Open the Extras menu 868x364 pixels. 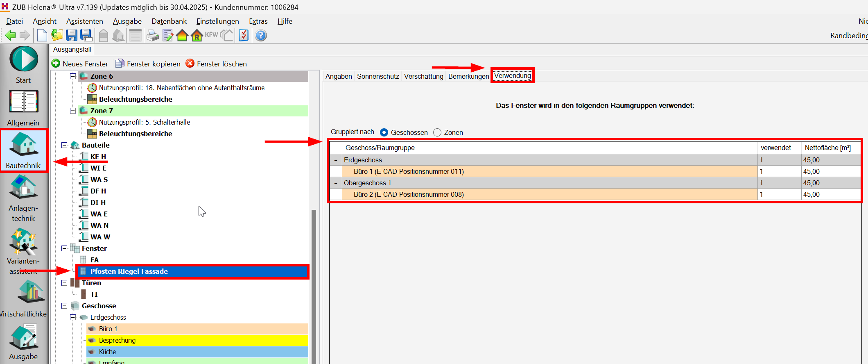[x=258, y=21]
